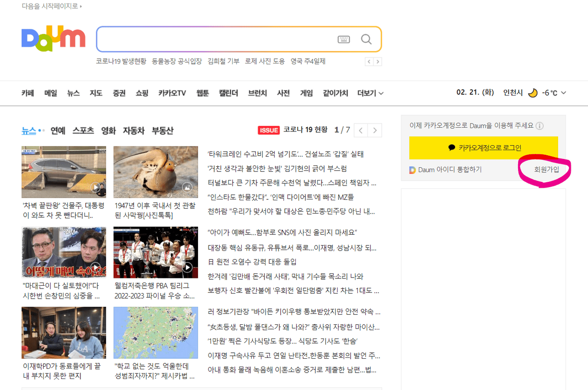Click the magnifying glass search button
588x390 pixels.
tap(366, 40)
